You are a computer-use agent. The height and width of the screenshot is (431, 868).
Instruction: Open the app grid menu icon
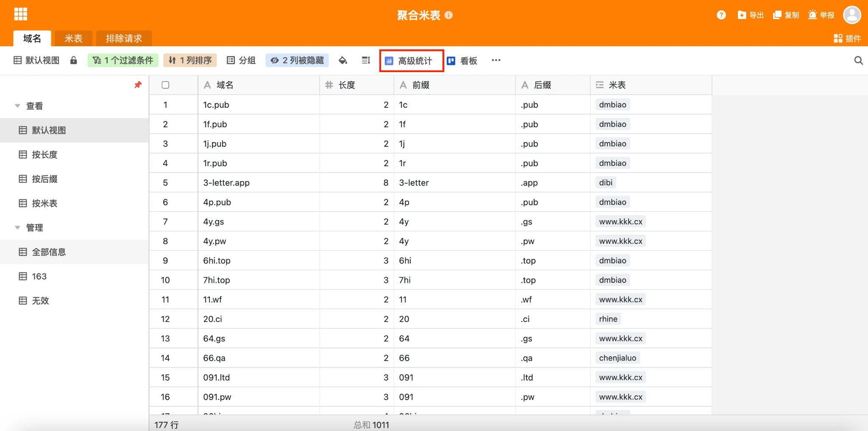[x=20, y=14]
